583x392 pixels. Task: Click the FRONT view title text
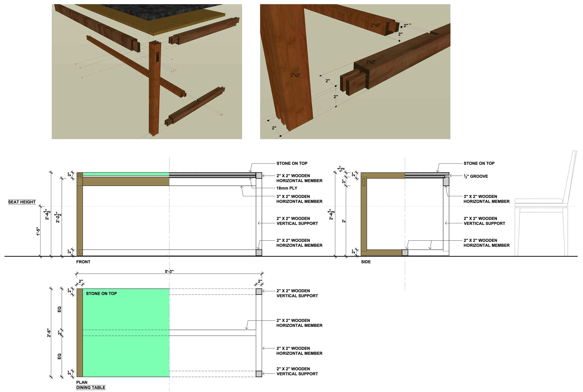(x=83, y=262)
